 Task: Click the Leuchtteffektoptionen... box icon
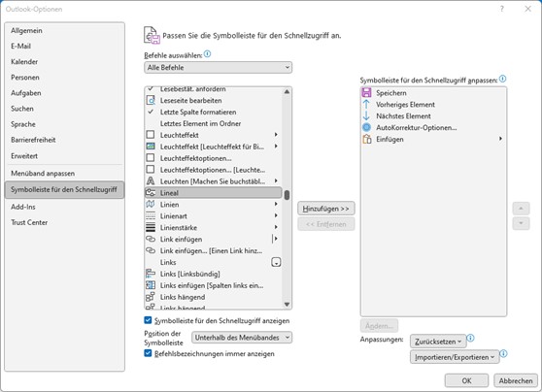click(151, 158)
